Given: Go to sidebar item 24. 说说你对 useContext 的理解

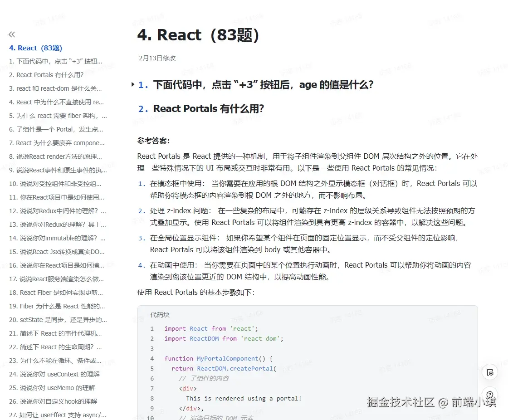Looking at the screenshot, I should pyautogui.click(x=54, y=374).
